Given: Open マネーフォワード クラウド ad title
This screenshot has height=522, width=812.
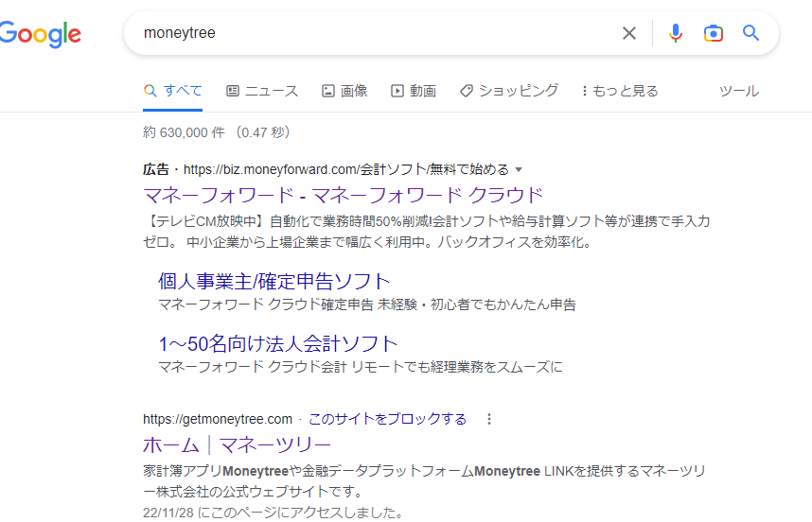Looking at the screenshot, I should 343,195.
